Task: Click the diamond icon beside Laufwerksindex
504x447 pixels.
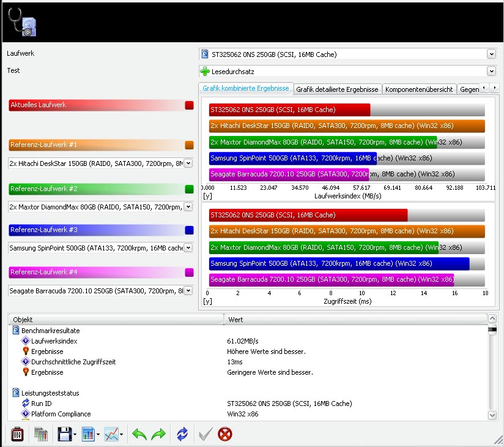Action: coord(26,340)
